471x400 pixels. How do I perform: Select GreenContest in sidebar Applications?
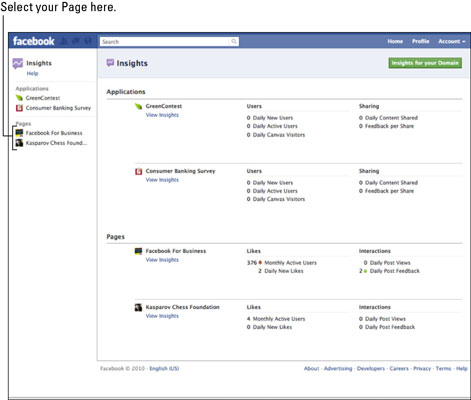point(43,98)
